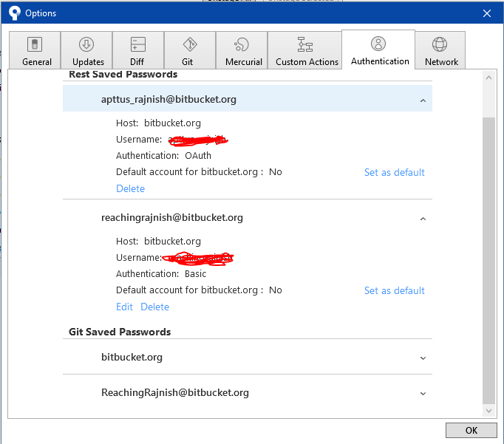
Task: Click the bitbucket.org Git saved password row
Action: point(247,357)
